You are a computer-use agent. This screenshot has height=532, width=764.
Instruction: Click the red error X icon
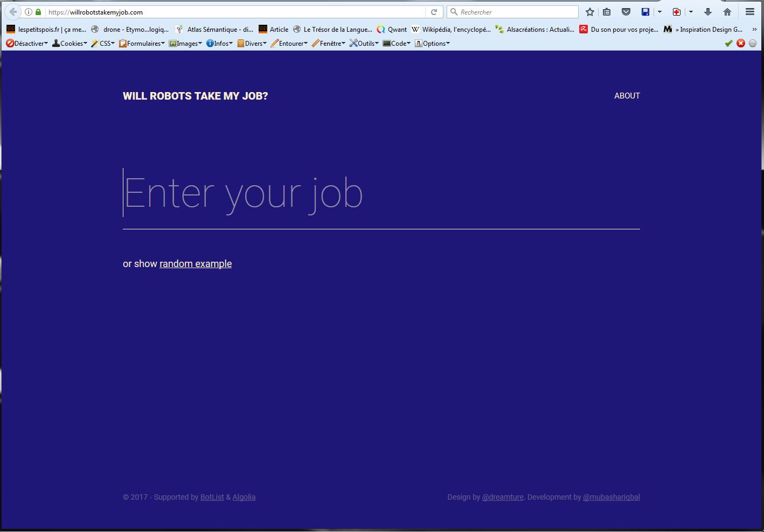741,43
